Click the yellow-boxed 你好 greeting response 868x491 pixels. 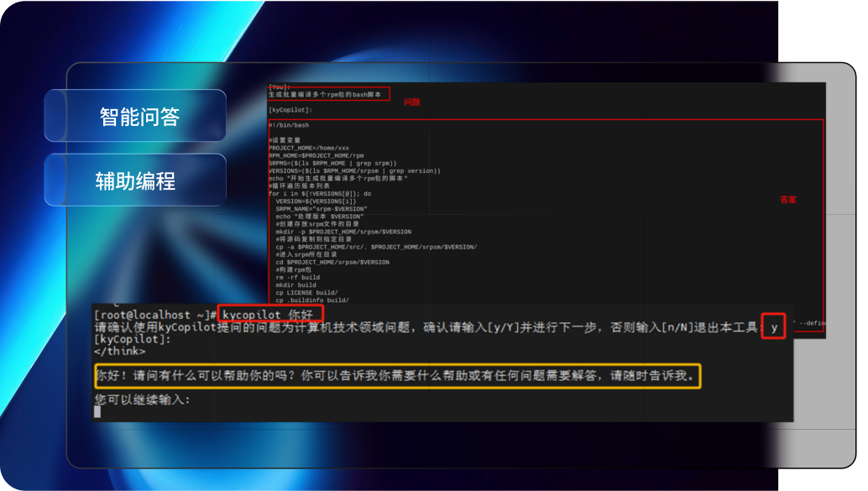point(396,376)
